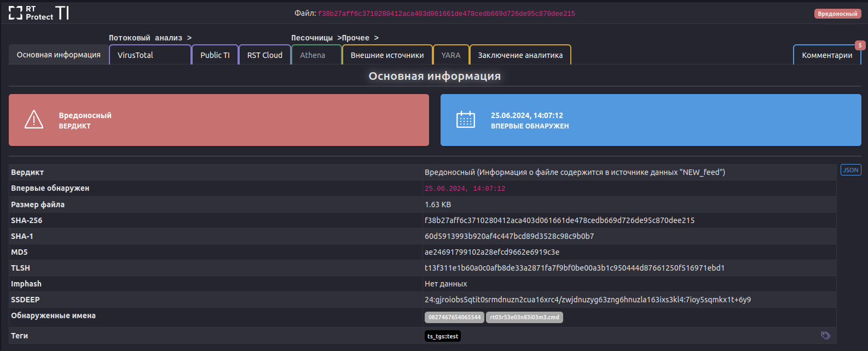The width and height of the screenshot is (868, 351).
Task: Click the warning triangle verdict icon
Action: tap(34, 119)
